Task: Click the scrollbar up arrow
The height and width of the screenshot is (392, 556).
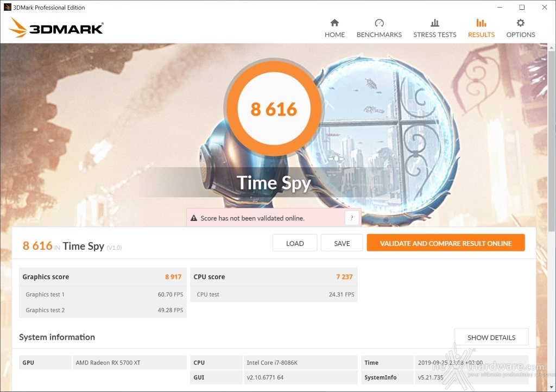Action: point(552,47)
